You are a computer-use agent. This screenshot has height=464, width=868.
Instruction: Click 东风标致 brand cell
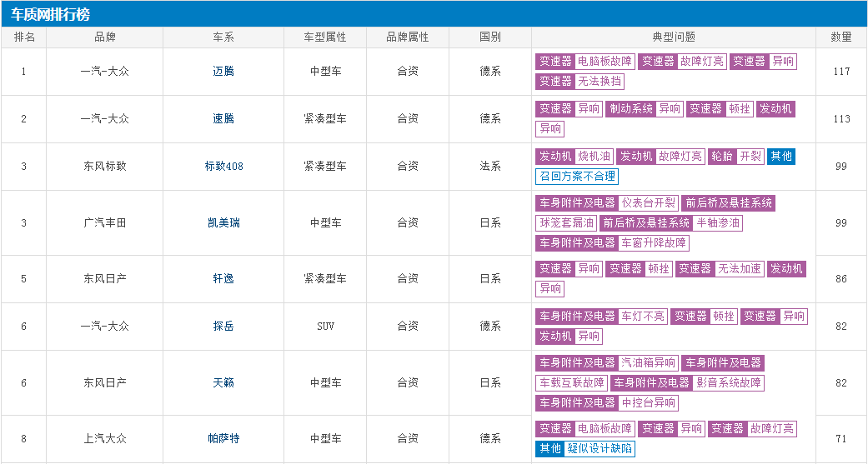tap(104, 167)
